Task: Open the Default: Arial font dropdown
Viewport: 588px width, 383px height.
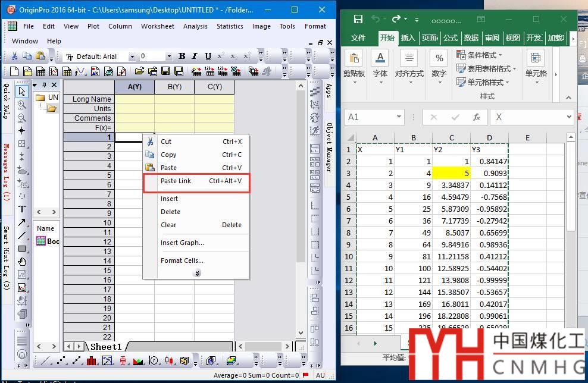Action: pos(132,56)
